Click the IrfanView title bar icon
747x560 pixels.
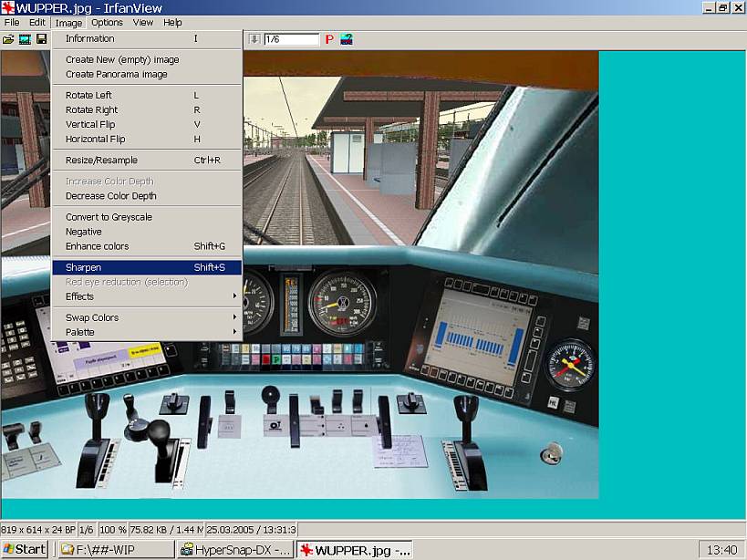pyautogui.click(x=8, y=7)
